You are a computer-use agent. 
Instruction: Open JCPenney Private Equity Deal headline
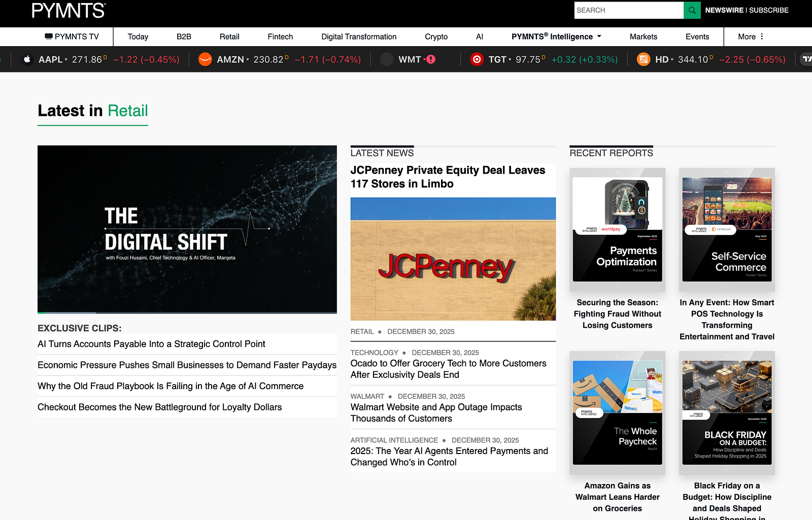click(x=448, y=177)
